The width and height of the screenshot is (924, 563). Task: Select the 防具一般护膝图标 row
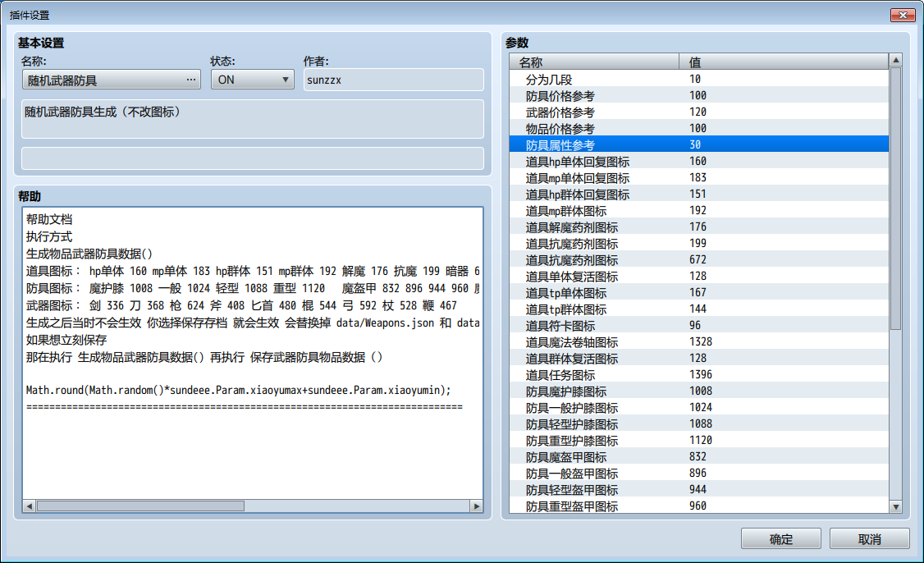pyautogui.click(x=699, y=407)
